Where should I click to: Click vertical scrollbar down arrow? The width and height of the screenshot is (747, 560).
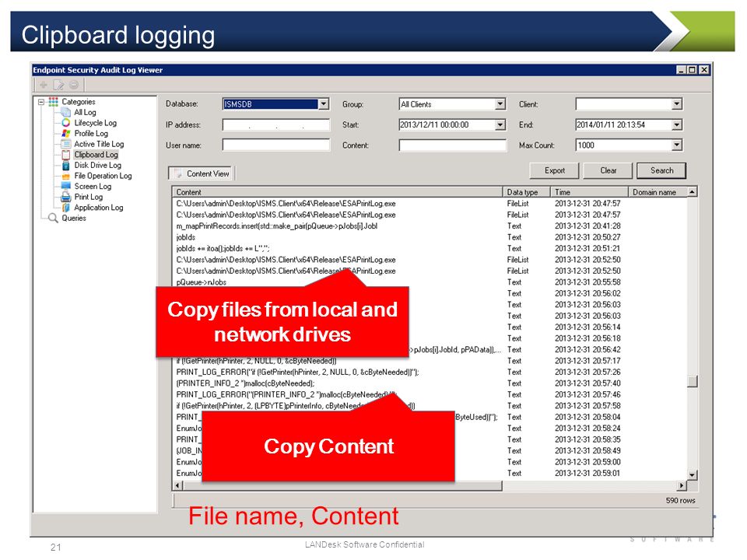pyautogui.click(x=693, y=474)
